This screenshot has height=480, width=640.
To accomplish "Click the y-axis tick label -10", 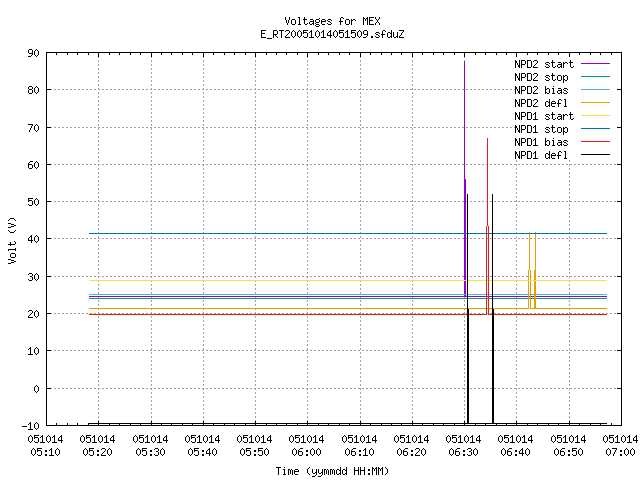I will pos(31,426).
